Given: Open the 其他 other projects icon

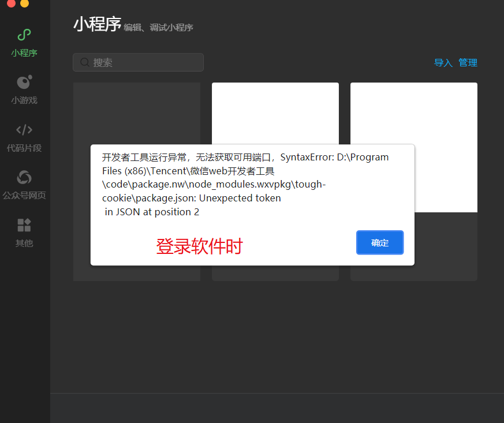Looking at the screenshot, I should click(24, 225).
